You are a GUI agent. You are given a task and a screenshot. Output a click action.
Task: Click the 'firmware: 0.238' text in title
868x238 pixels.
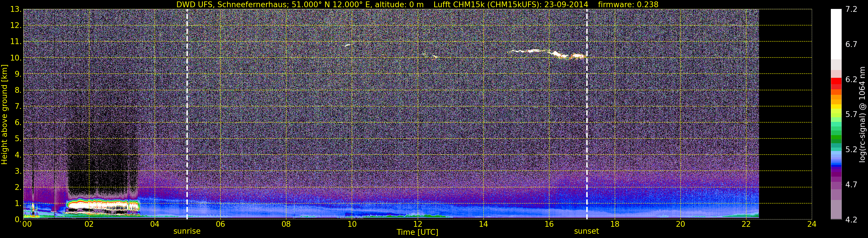tap(628, 4)
